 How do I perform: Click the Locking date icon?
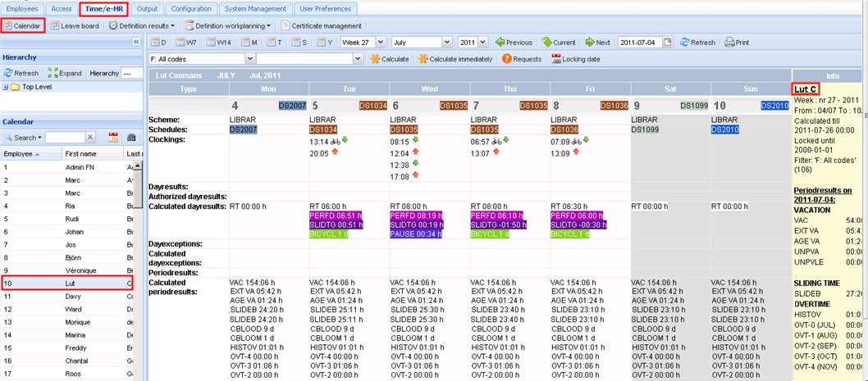[576, 59]
